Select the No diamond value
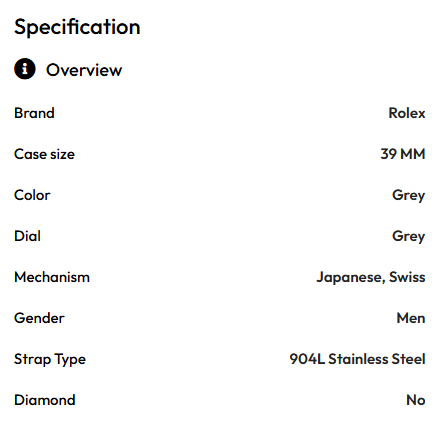 (416, 400)
